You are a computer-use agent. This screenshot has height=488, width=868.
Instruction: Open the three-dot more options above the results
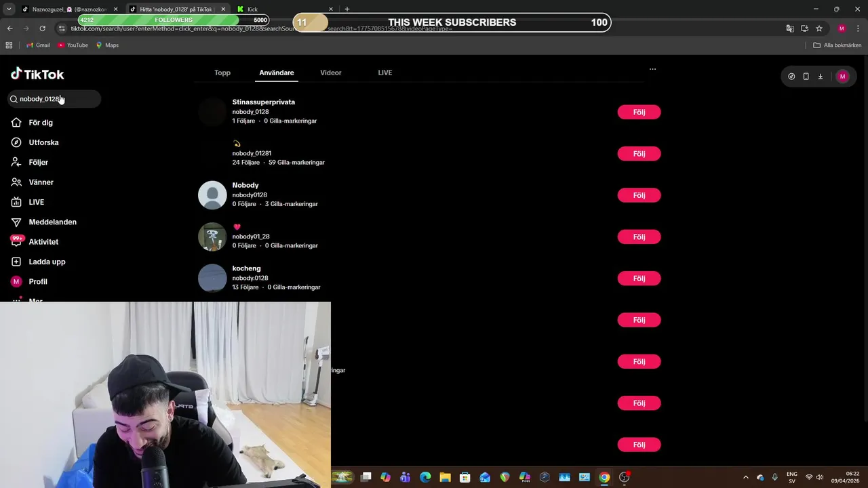(x=652, y=69)
